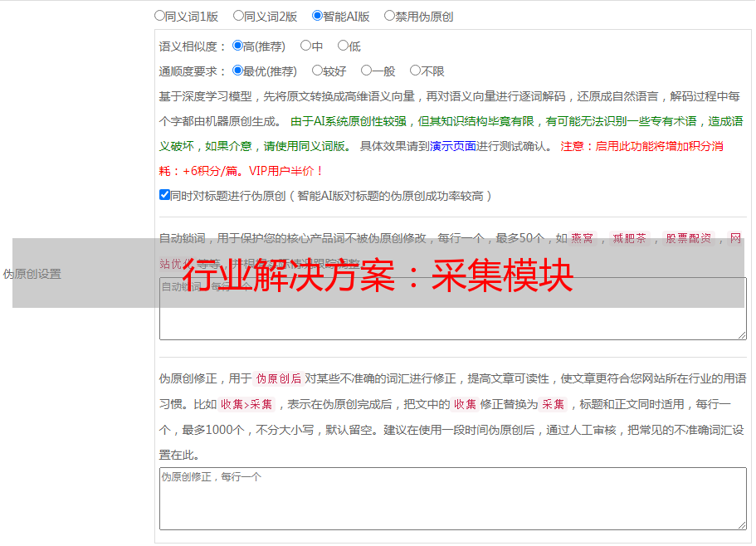Choose the 智能AI版 radio option
The height and width of the screenshot is (546, 756).
pyautogui.click(x=317, y=16)
